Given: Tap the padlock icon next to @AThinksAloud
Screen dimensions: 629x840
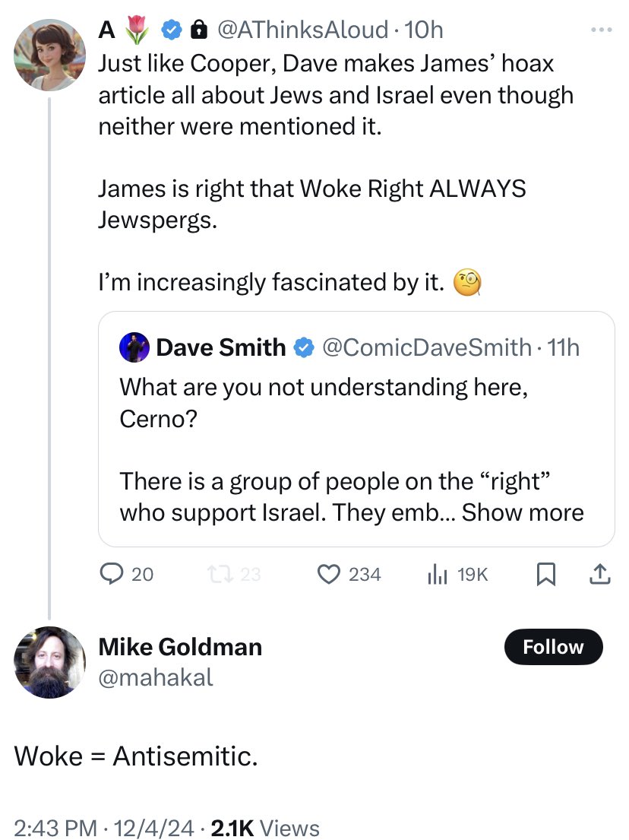Looking at the screenshot, I should [198, 30].
